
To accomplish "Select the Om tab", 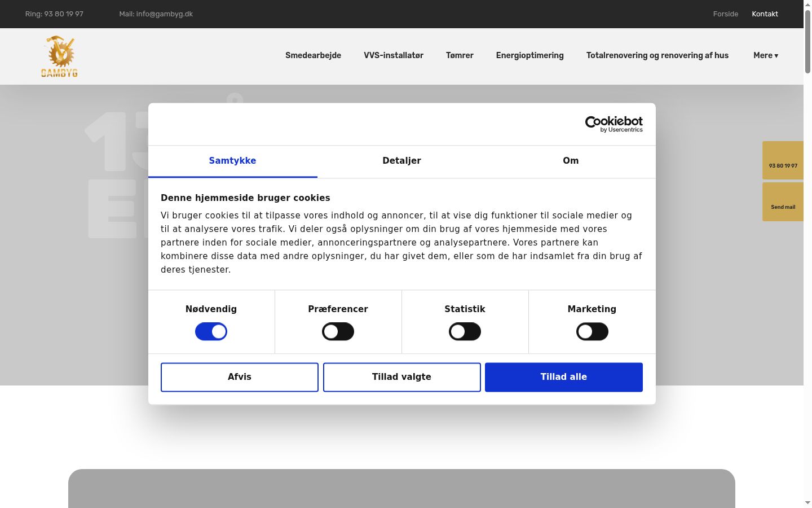I will point(571,161).
